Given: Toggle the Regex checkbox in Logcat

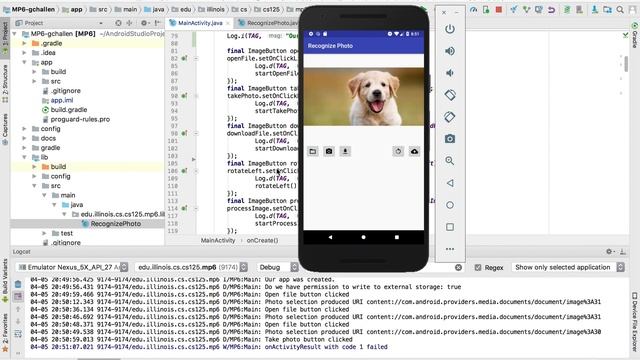Looking at the screenshot, I should tap(478, 267).
